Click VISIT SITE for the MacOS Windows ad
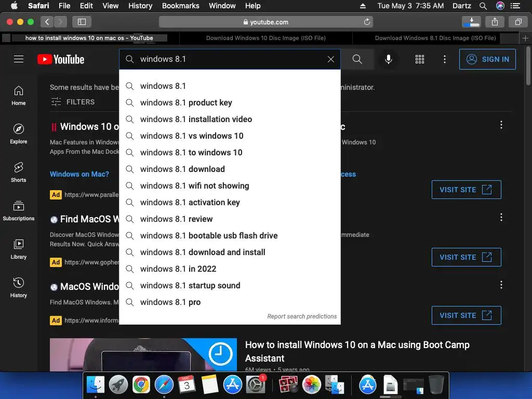The image size is (532, 399). 466,315
